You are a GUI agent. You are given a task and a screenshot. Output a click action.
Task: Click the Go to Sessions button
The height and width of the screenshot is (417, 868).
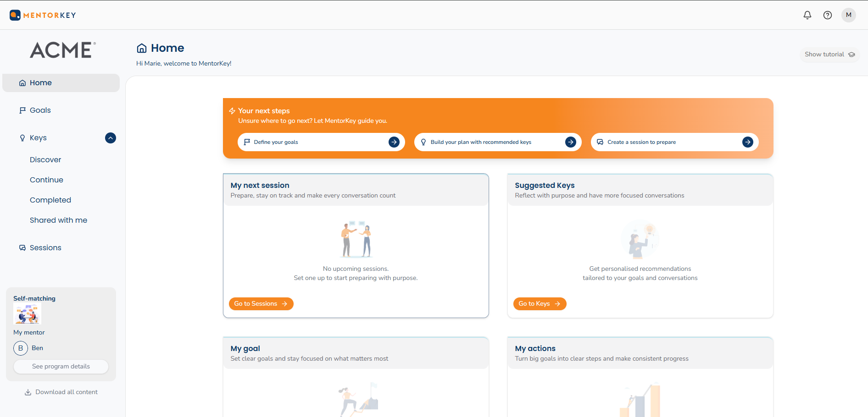pos(261,304)
